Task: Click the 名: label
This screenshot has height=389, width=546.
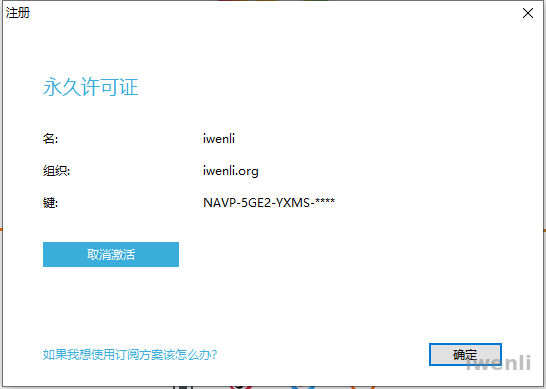Action: click(x=50, y=139)
